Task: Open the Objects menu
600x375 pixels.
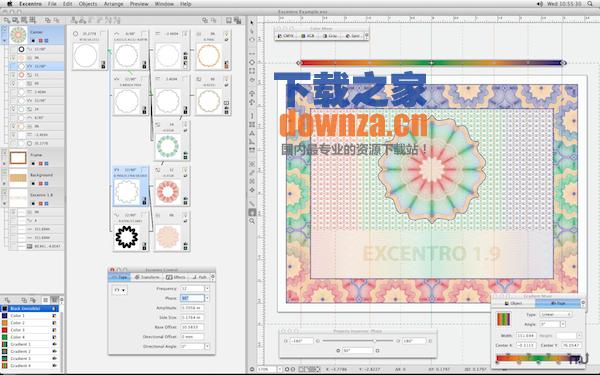Action: click(88, 4)
